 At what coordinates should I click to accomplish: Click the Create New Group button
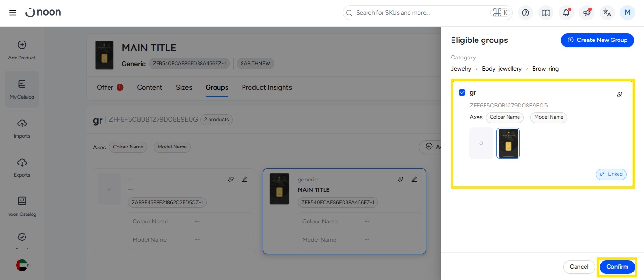pos(597,40)
